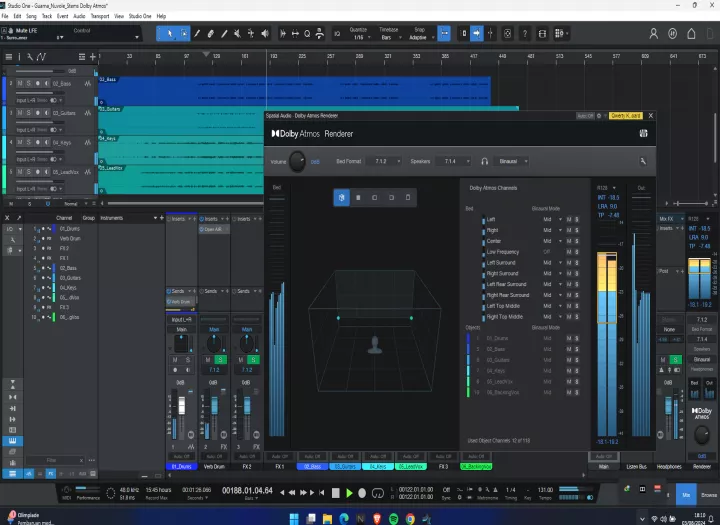Image resolution: width=720 pixels, height=525 pixels.
Task: Open the Song menu
Action: coord(31,16)
